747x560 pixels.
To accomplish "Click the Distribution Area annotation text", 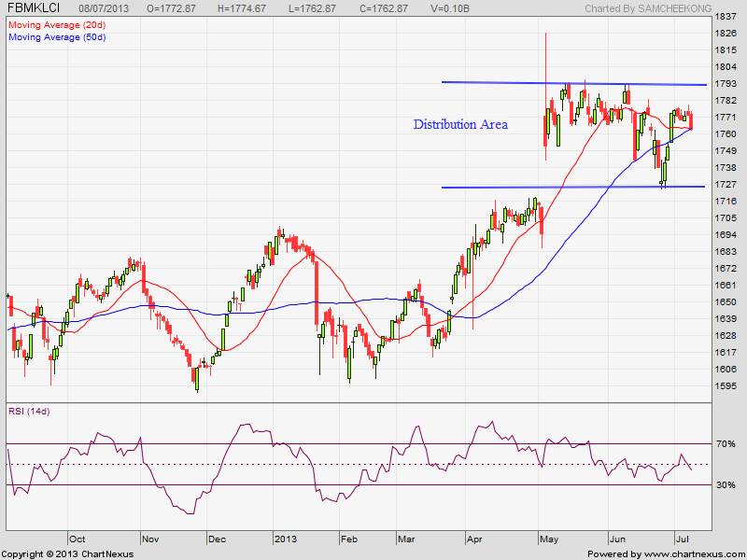I will [460, 124].
